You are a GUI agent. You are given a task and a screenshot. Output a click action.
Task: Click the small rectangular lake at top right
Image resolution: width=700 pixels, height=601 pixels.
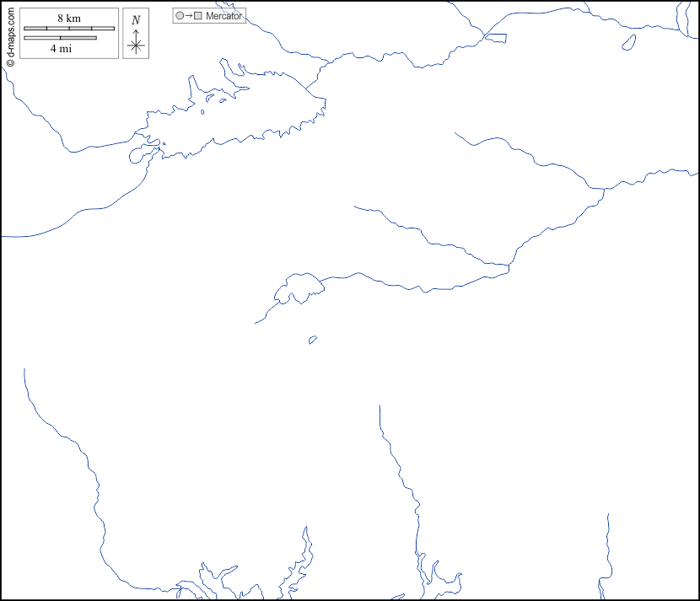pyautogui.click(x=496, y=38)
